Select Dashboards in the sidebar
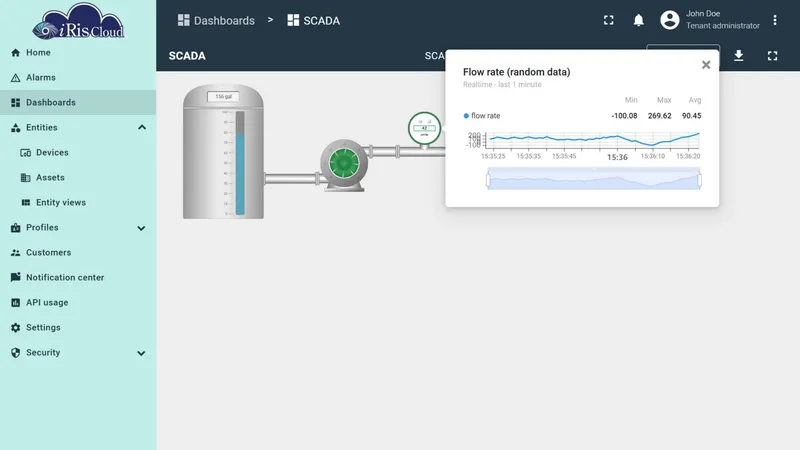 click(78, 103)
